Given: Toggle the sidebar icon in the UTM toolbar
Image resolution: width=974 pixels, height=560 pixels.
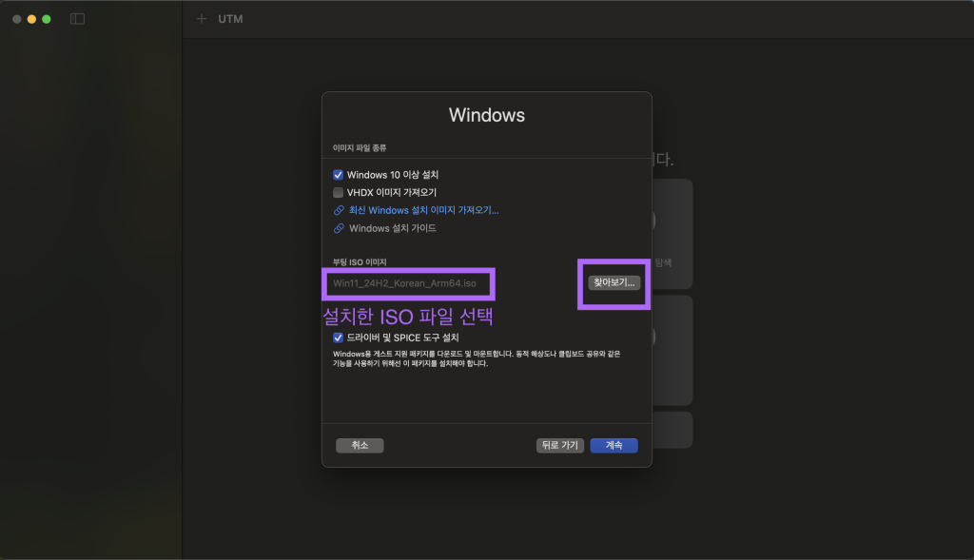Looking at the screenshot, I should (x=77, y=19).
